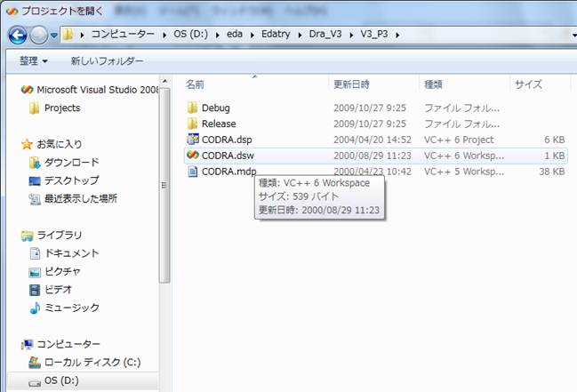Image resolution: width=577 pixels, height=392 pixels.
Task: Expand the arrow after Dra_V3 in path
Action: (351, 35)
